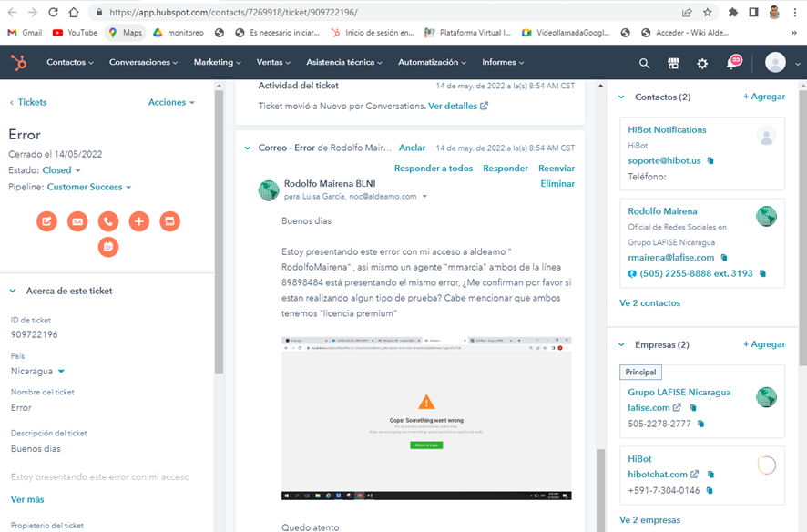Open the País Nicaragua dropdown
Image resolution: width=807 pixels, height=532 pixels.
(37, 372)
